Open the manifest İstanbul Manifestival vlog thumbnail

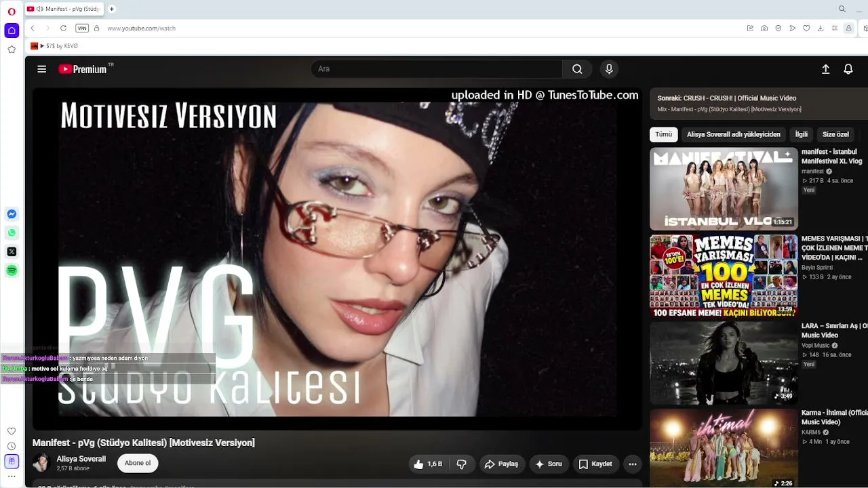724,189
